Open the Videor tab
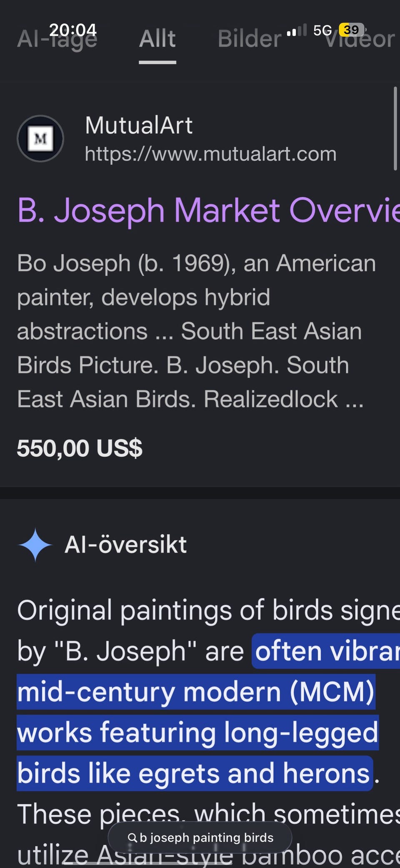This screenshot has width=400, height=868. coord(360,39)
